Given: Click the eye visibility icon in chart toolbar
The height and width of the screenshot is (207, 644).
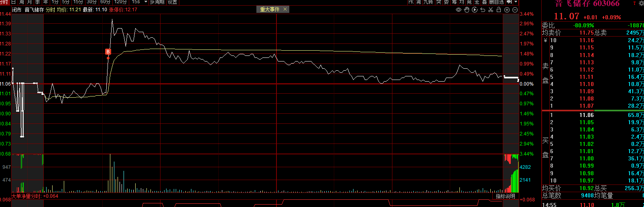Looking at the screenshot, I should point(459,10).
